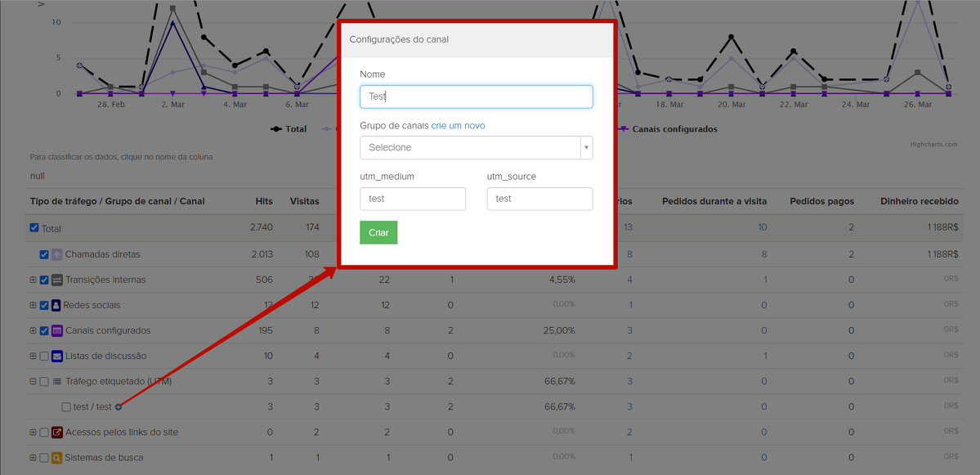Image resolution: width=980 pixels, height=475 pixels.
Task: Click the Transições internas swap icon
Action: [x=57, y=280]
